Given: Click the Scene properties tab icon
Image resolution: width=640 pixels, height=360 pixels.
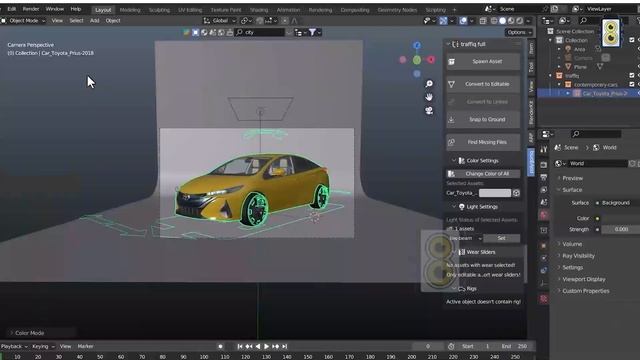Looking at the screenshot, I should coord(544,202).
